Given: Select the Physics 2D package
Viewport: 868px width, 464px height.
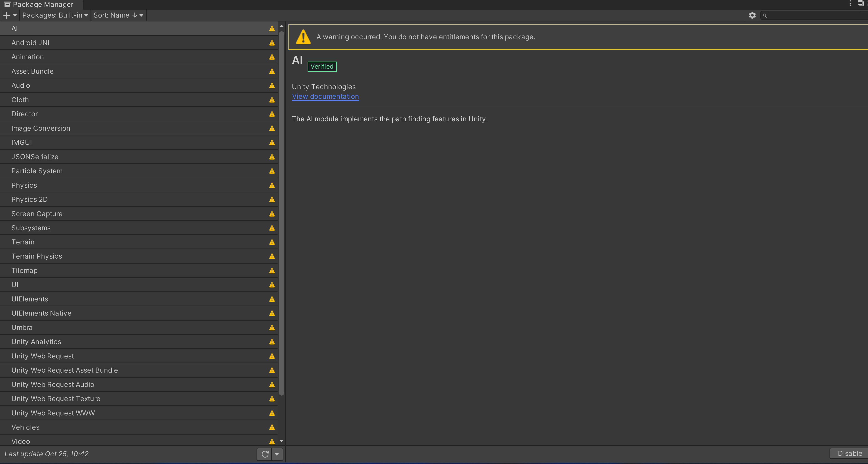Looking at the screenshot, I should 101,199.
